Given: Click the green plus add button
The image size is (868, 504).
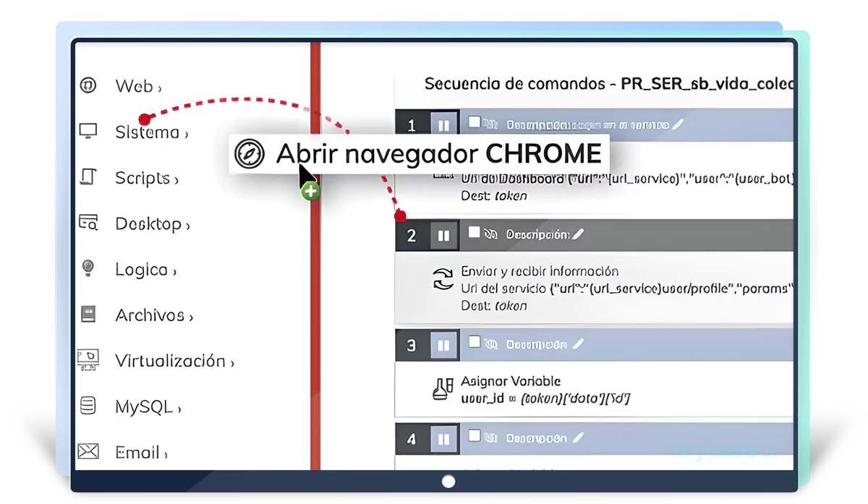Looking at the screenshot, I should coord(310,190).
